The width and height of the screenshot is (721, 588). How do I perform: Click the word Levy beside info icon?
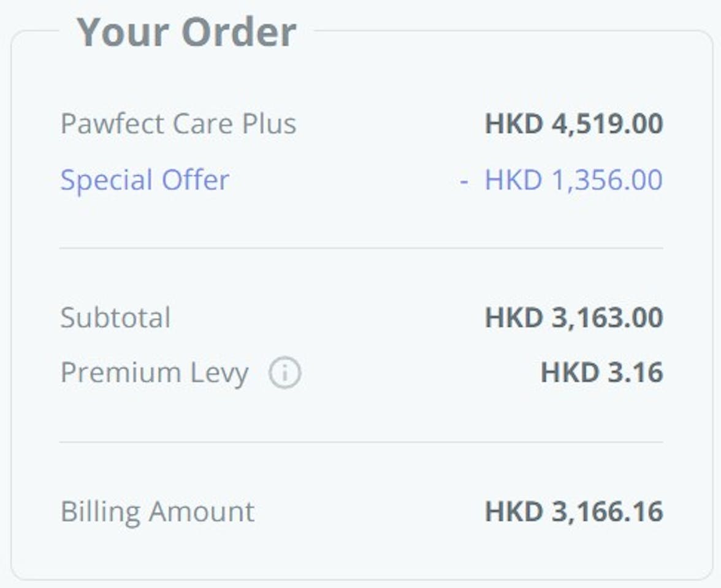219,373
